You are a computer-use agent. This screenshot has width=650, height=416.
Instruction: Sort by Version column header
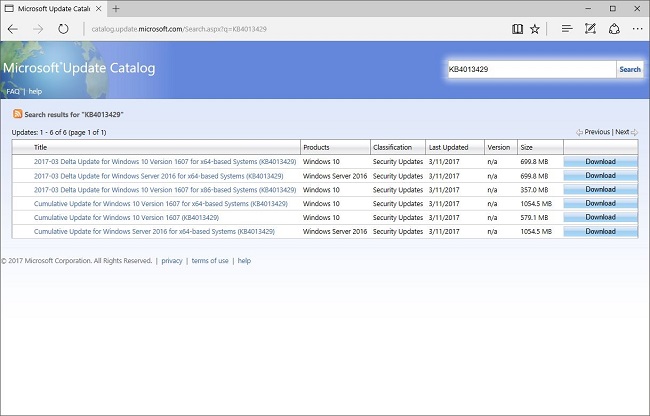498,147
